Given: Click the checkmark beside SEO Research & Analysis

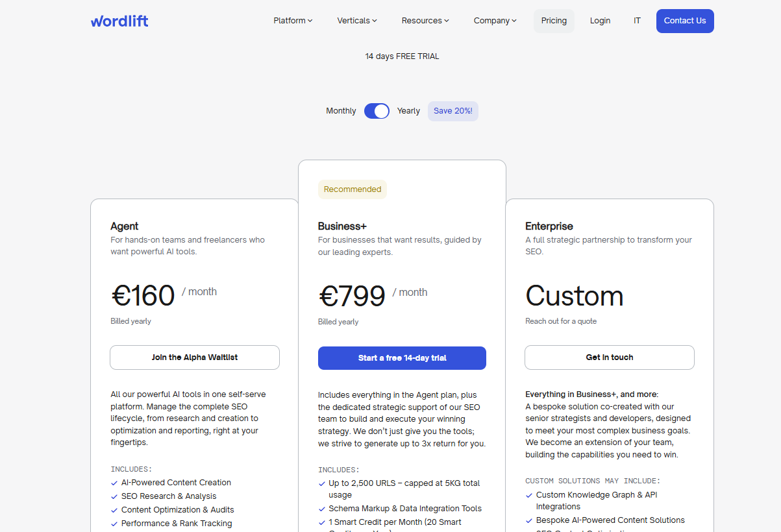Looking at the screenshot, I should tap(114, 496).
